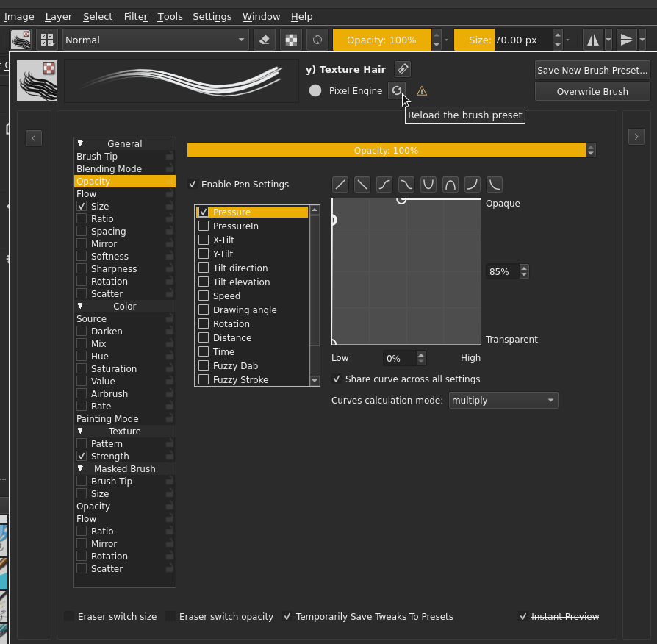Select the S-shaped curve preset
Viewport: 657px width, 644px height.
coord(384,184)
